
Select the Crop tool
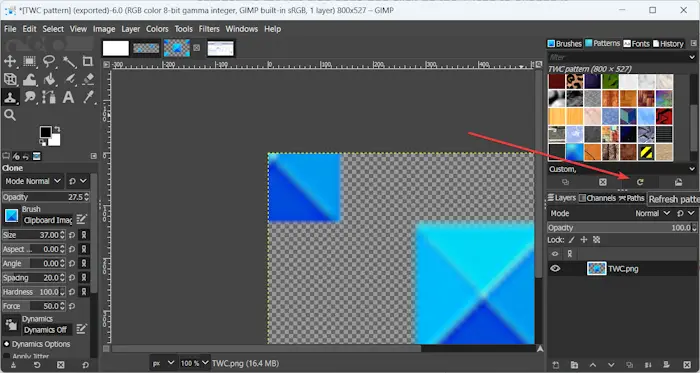pos(88,61)
